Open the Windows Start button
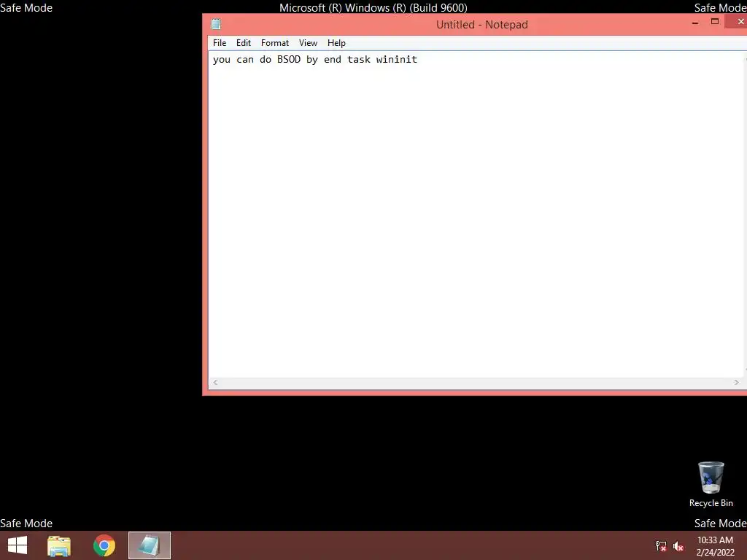The height and width of the screenshot is (560, 747). (x=18, y=545)
